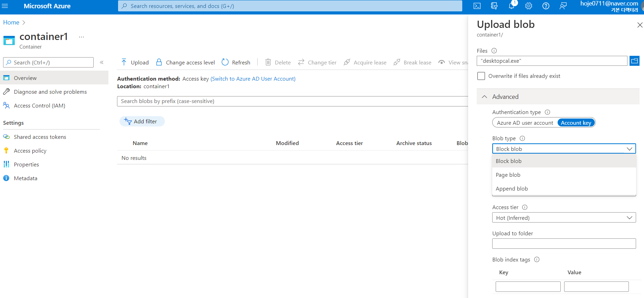Focus the global search resources box
The width and height of the screenshot is (644, 298).
(290, 6)
